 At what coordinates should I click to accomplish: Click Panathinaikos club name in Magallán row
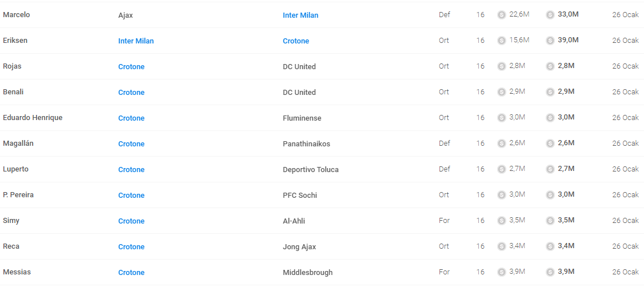tap(306, 144)
